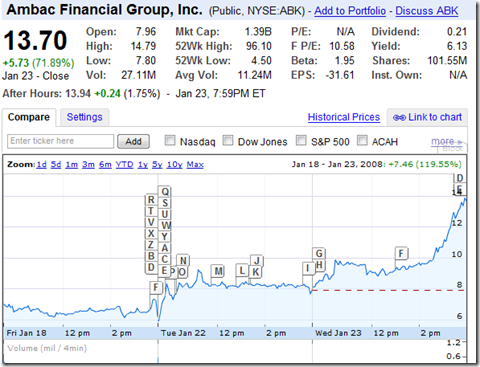Click news flag F on Wednesday section
Screen dimensions: 480x367
coord(401,254)
